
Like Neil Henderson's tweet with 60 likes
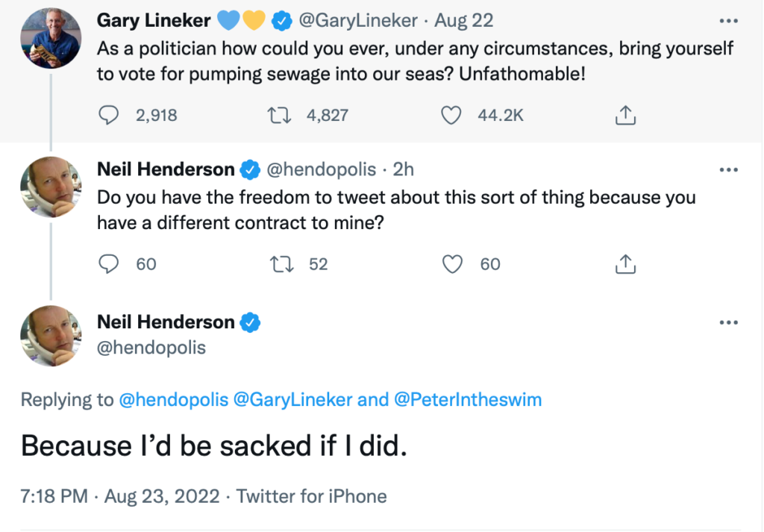(x=453, y=264)
